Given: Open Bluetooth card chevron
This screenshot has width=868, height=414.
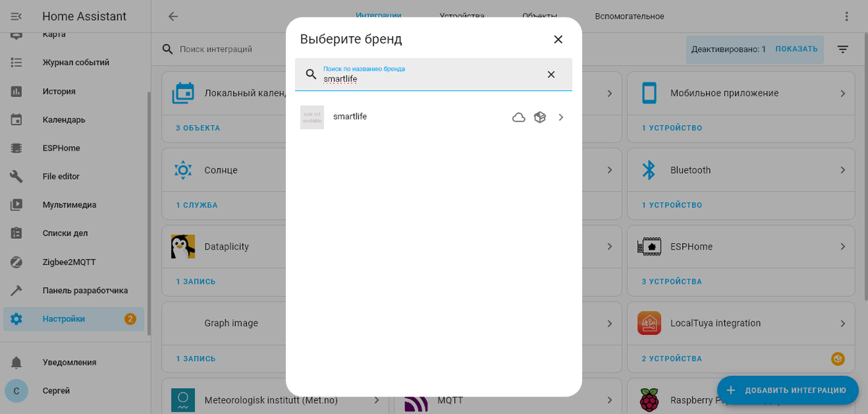Looking at the screenshot, I should click(x=843, y=170).
